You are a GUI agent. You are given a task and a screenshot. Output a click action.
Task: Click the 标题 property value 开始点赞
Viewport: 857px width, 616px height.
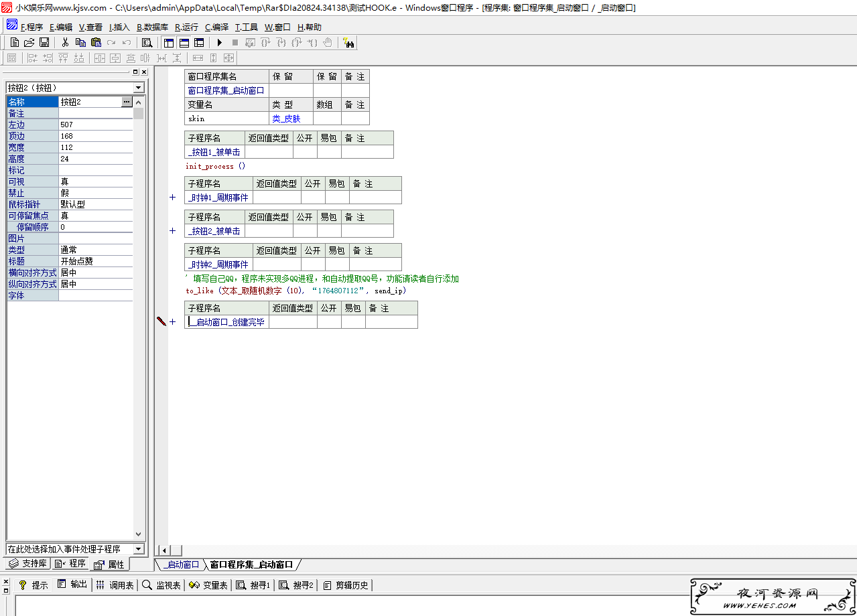[95, 261]
